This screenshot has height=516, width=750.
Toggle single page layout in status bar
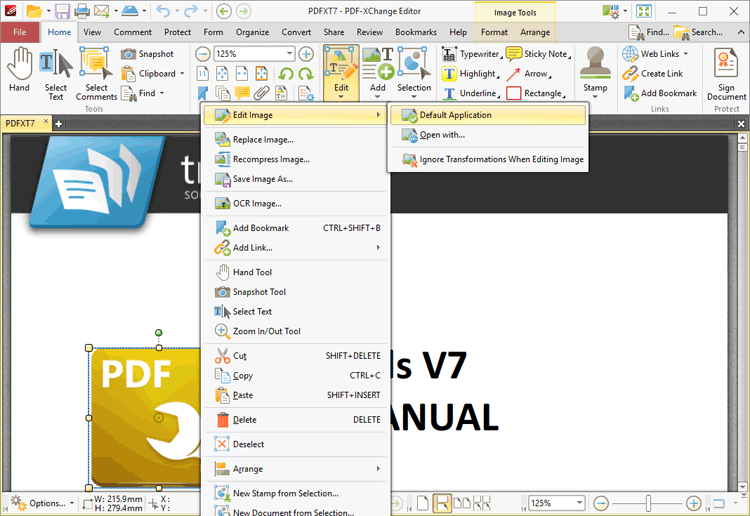(x=423, y=503)
